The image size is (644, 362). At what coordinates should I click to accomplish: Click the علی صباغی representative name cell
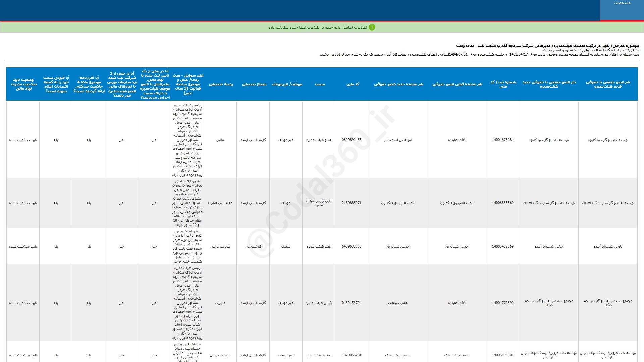pyautogui.click(x=397, y=303)
